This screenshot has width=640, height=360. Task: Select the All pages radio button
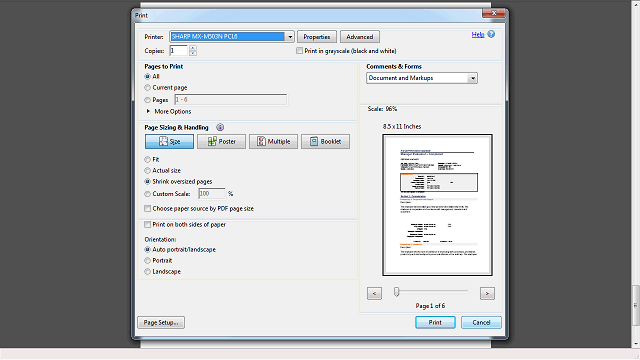click(x=148, y=76)
